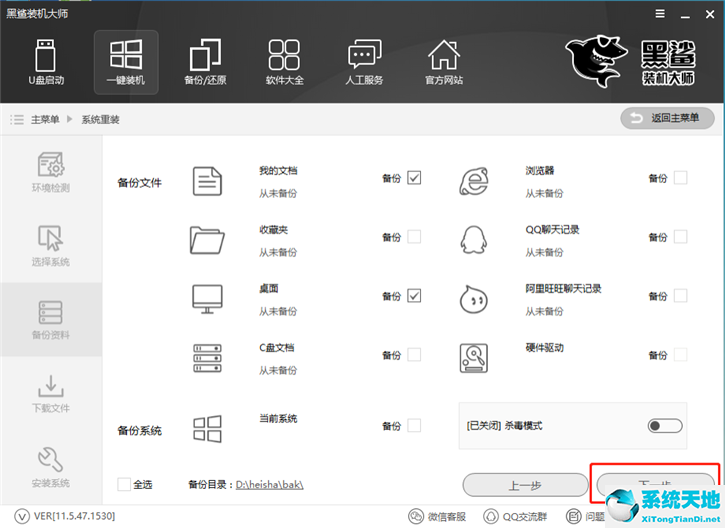The width and height of the screenshot is (725, 528).
Task: Click the version VER[11.5.47.1530] indicator
Action: point(65,516)
